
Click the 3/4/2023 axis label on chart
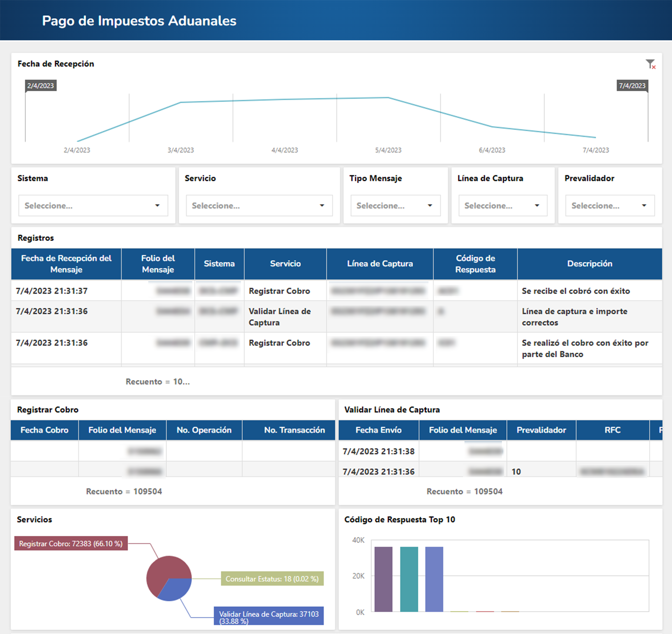point(181,150)
